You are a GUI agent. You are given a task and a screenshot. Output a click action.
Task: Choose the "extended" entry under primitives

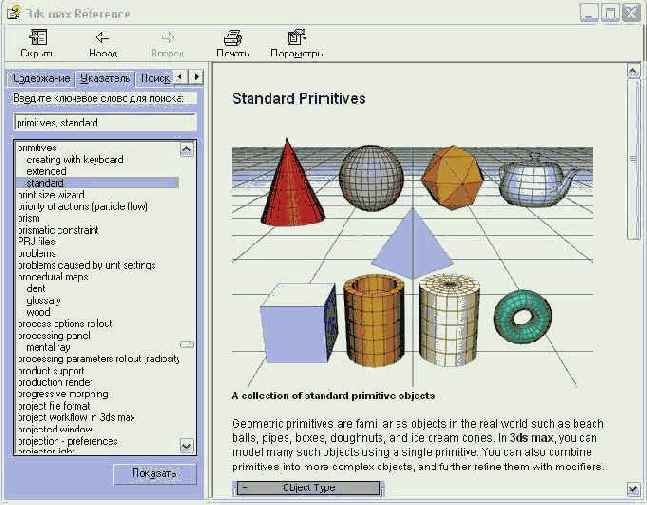click(x=46, y=172)
